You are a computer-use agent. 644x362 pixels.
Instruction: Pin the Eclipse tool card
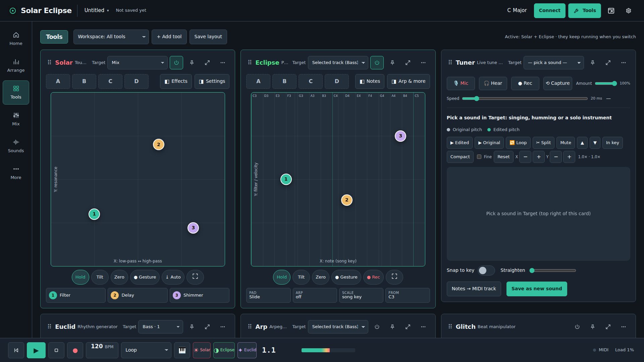[x=392, y=63]
